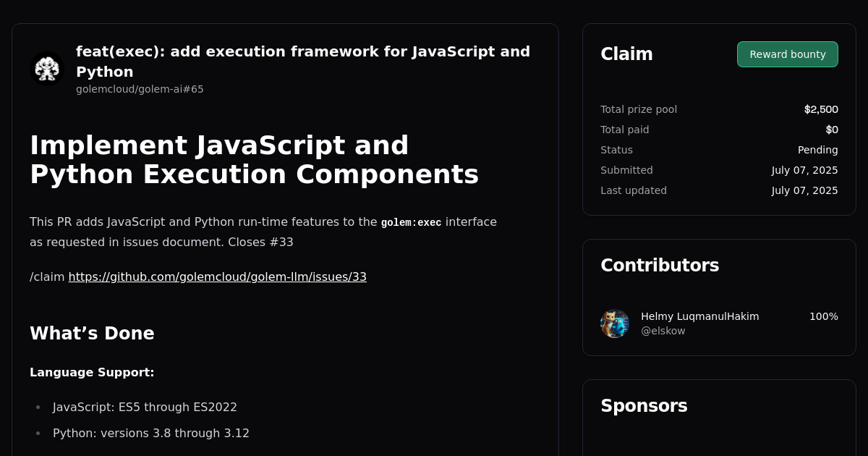Click the Submitted date July 07, 2025

pyautogui.click(x=804, y=170)
